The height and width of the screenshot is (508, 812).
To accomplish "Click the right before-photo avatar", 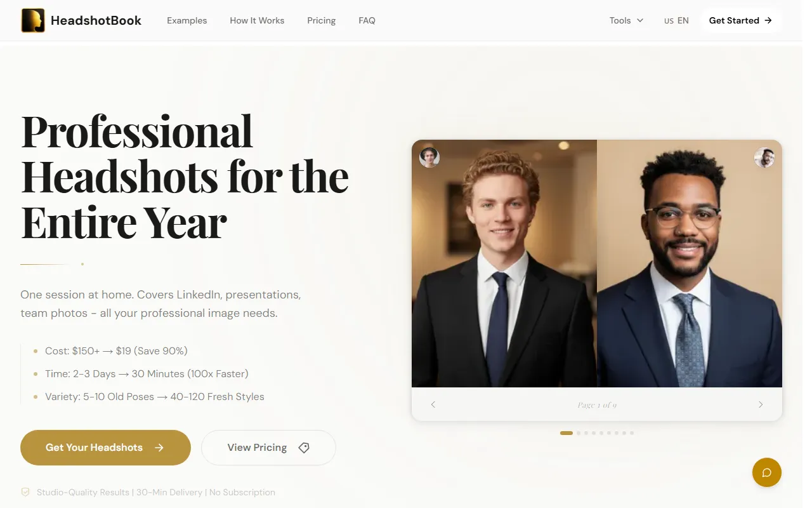I will click(764, 157).
